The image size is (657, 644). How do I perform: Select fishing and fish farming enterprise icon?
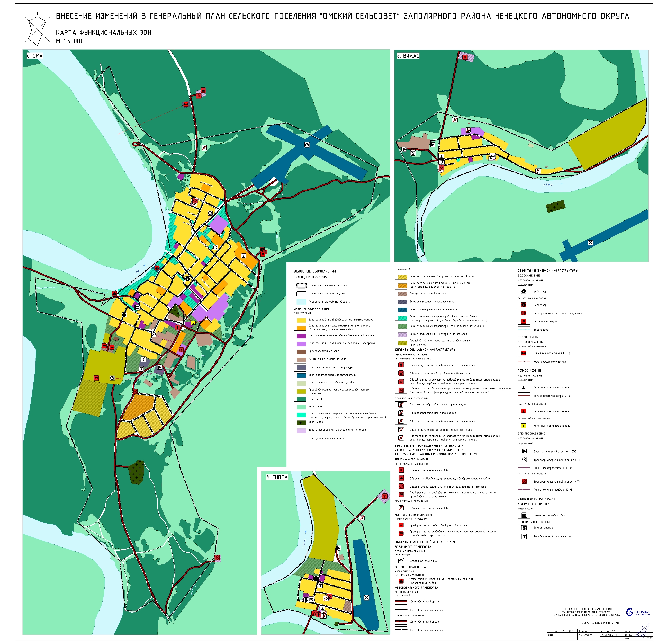[401, 525]
